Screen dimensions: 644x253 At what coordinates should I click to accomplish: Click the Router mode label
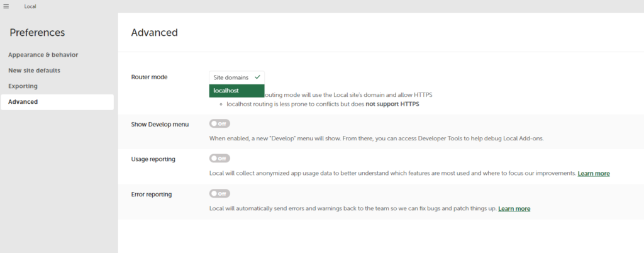(x=149, y=77)
